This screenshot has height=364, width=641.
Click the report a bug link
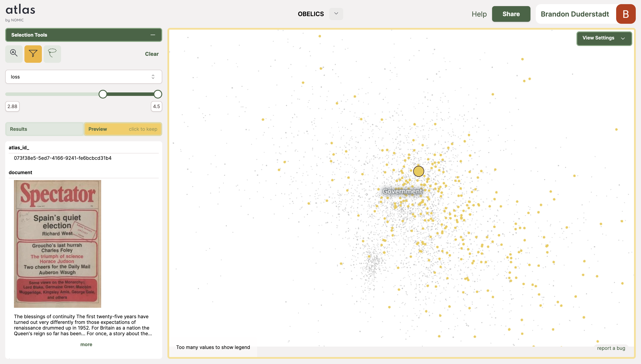[x=611, y=348]
